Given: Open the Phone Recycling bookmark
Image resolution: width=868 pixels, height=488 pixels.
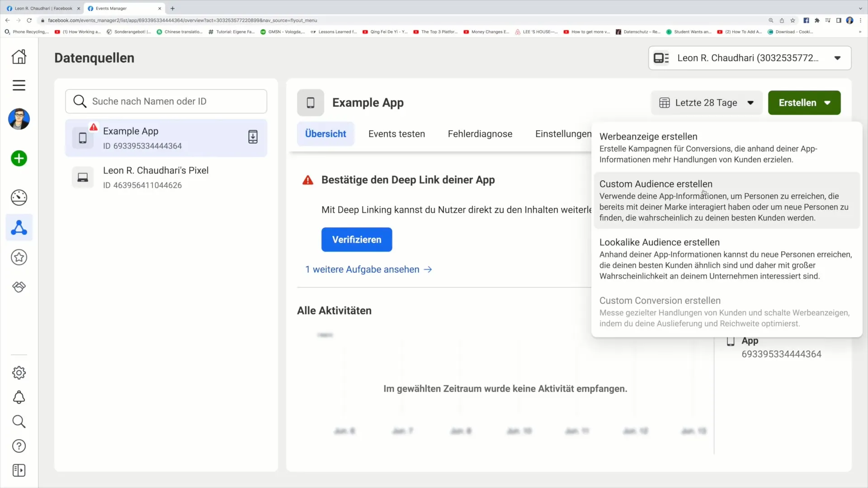Looking at the screenshot, I should pos(27,32).
